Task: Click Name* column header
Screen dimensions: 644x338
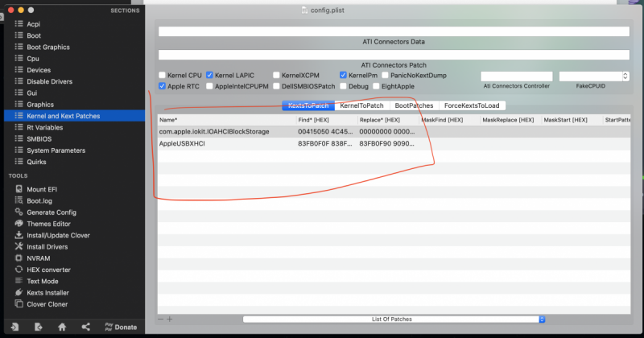Action: (227, 120)
